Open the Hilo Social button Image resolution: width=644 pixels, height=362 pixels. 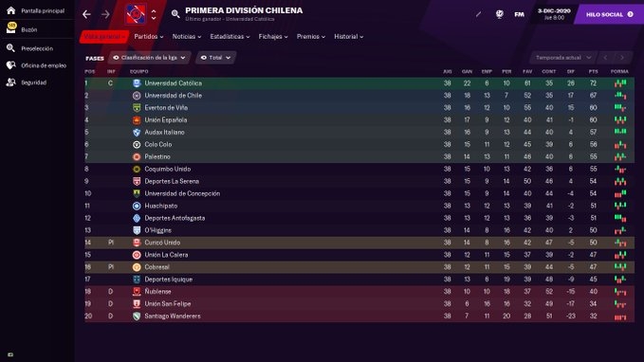click(x=609, y=14)
